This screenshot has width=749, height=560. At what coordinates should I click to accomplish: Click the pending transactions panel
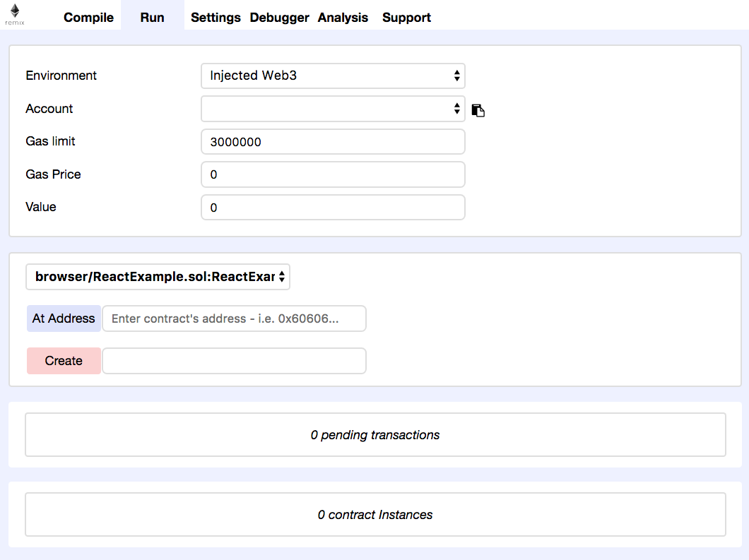375,435
